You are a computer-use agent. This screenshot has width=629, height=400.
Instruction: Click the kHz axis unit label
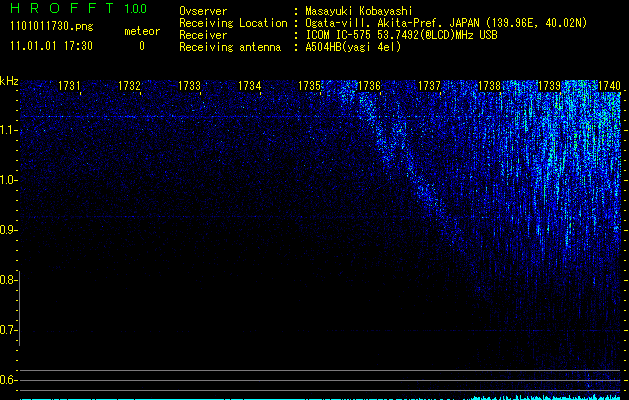point(9,81)
